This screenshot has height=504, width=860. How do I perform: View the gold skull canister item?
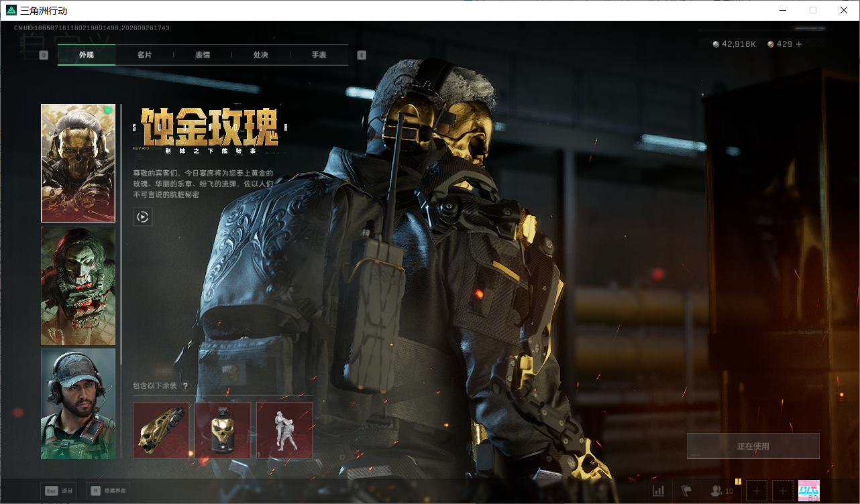(x=223, y=430)
